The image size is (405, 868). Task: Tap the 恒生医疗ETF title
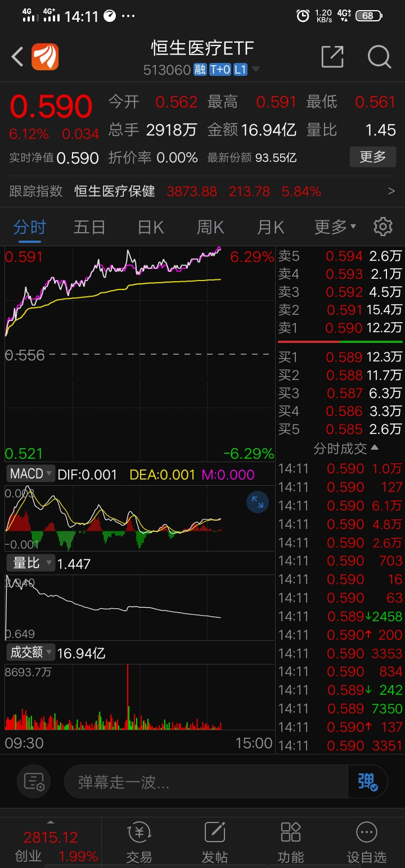pos(202,48)
